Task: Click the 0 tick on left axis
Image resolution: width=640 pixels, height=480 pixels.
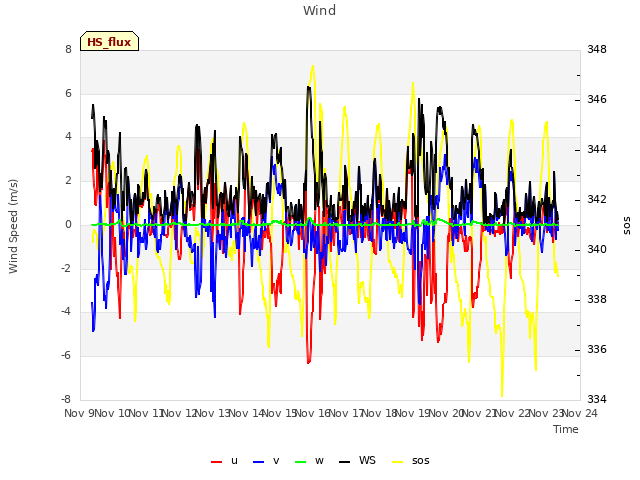Action: [x=68, y=224]
